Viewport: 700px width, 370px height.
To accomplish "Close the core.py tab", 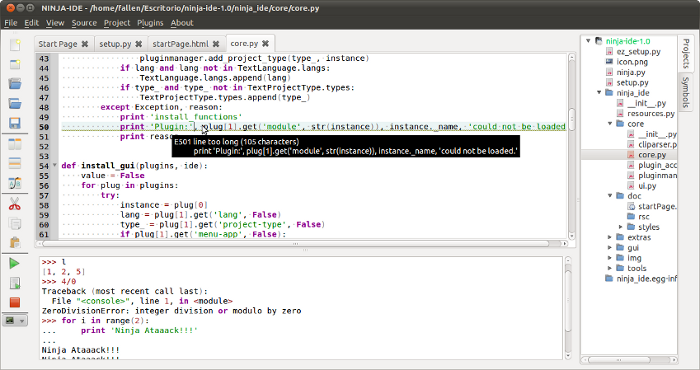I will coord(265,43).
